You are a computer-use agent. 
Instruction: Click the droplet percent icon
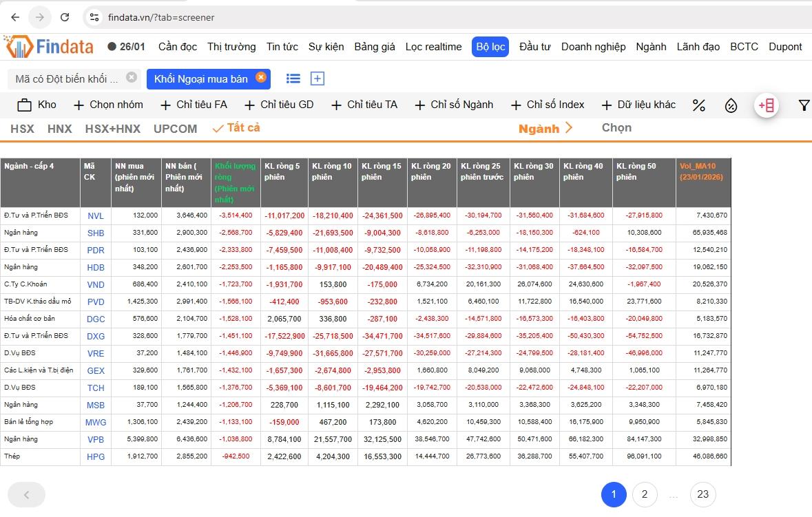731,105
